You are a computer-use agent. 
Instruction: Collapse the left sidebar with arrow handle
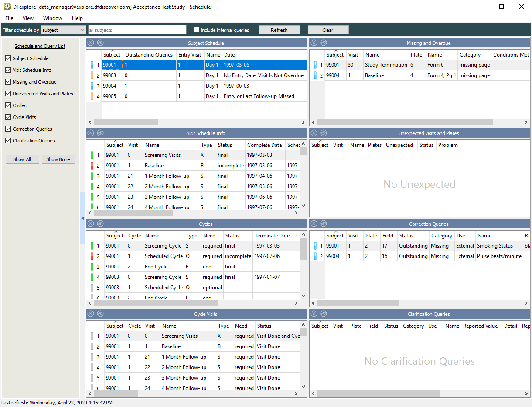(82, 217)
